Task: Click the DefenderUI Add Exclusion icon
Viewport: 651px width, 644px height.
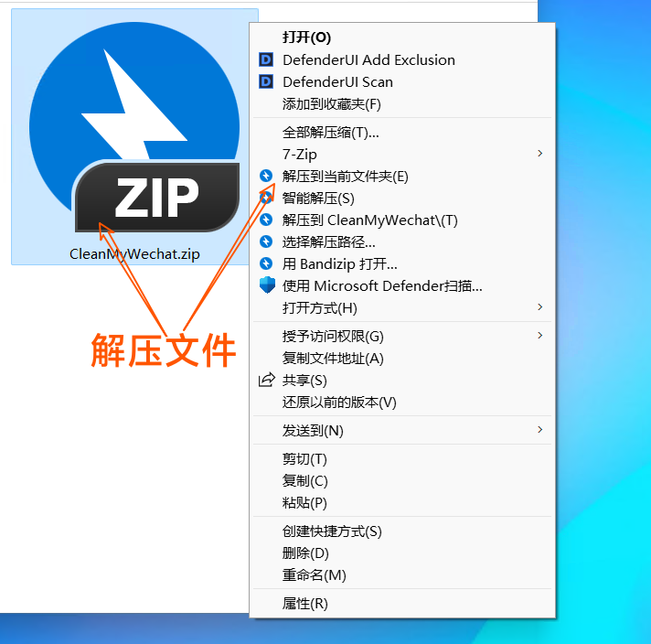Action: click(x=266, y=59)
